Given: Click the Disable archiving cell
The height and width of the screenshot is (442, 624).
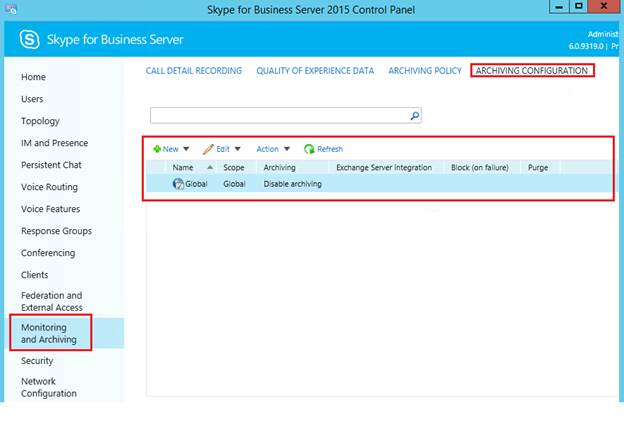Looking at the screenshot, I should [x=292, y=184].
